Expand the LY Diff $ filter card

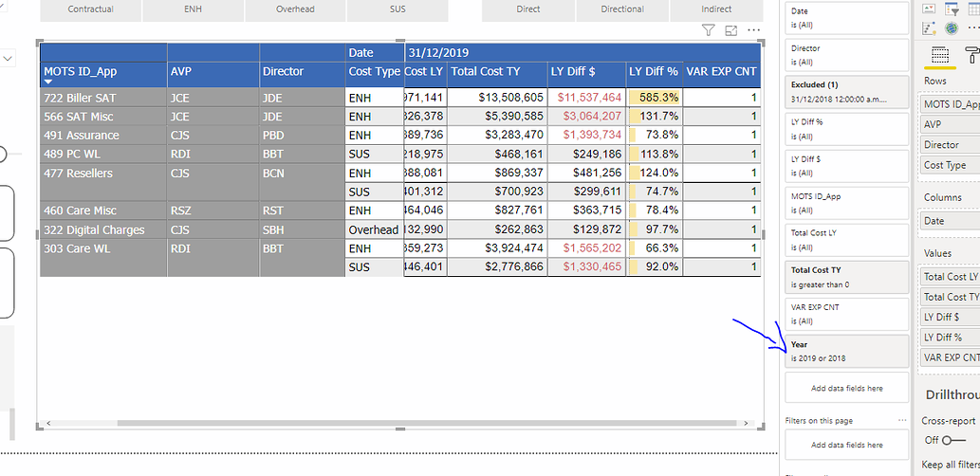(846, 166)
